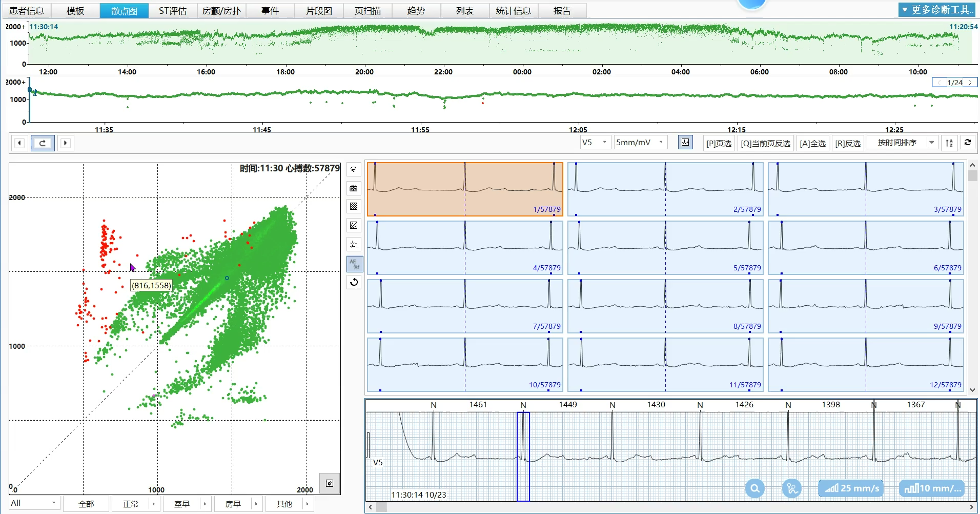Open the 事件 tab
Viewport: 980px width, 514px height.
(x=270, y=11)
